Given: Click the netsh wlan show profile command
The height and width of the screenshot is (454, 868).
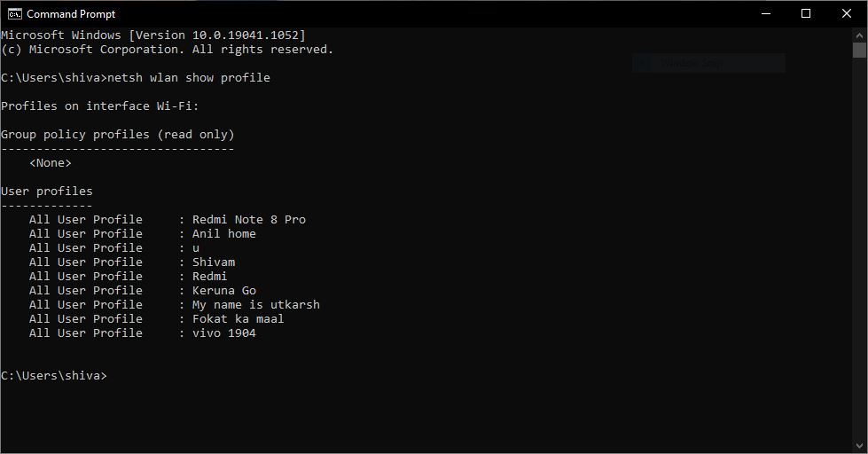Looking at the screenshot, I should (x=189, y=78).
